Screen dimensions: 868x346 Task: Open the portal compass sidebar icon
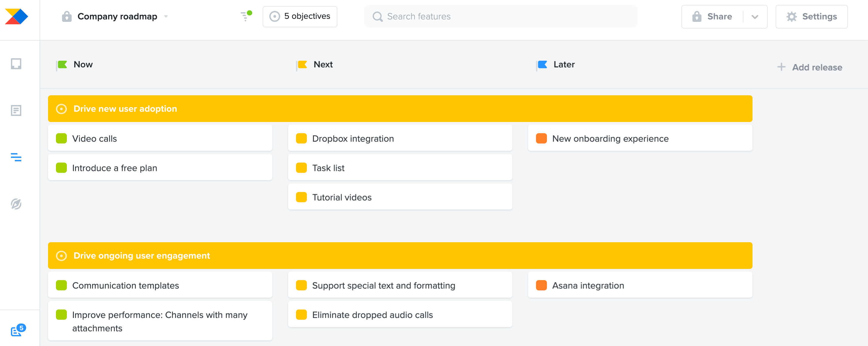click(x=16, y=204)
